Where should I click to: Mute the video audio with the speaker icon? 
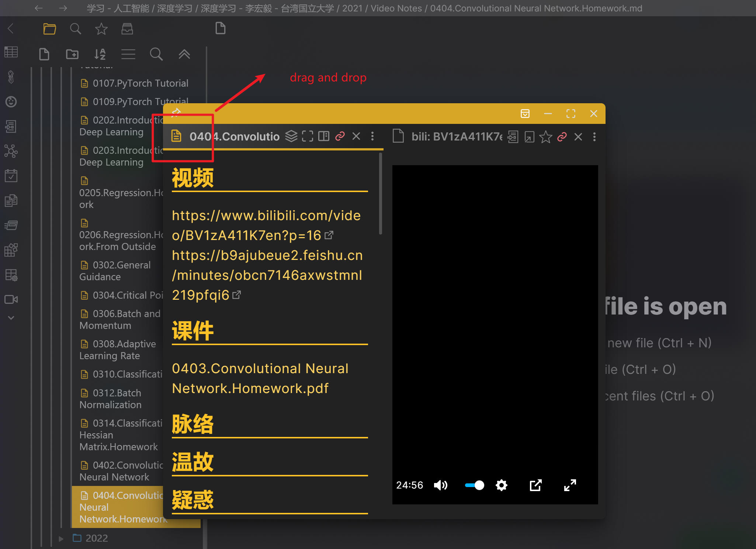[440, 485]
